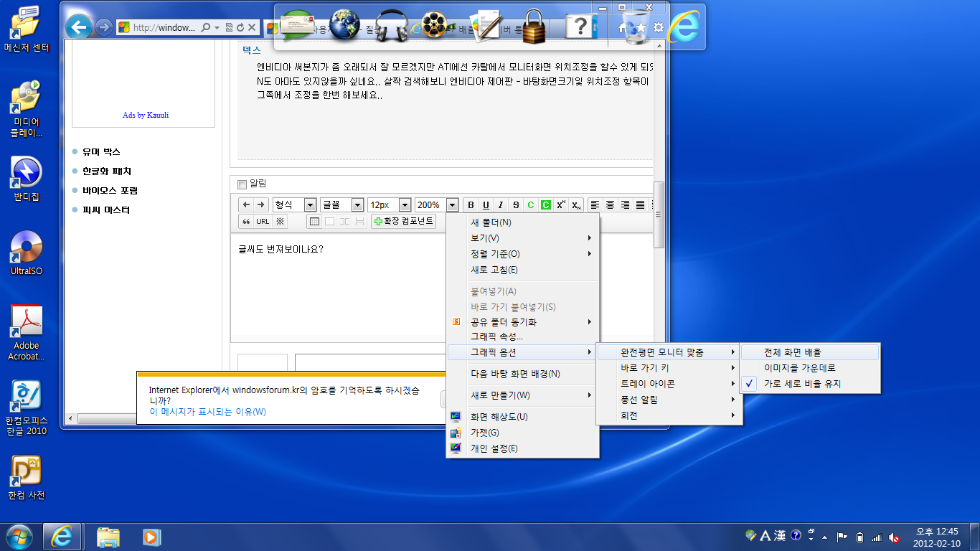The image size is (980, 551).
Task: Click the muted volume icon in system tray
Action: [x=894, y=537]
